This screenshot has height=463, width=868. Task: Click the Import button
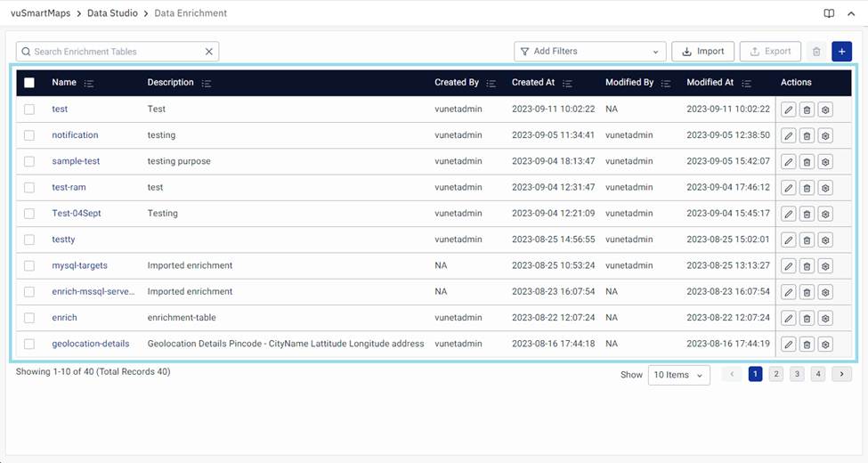point(702,52)
